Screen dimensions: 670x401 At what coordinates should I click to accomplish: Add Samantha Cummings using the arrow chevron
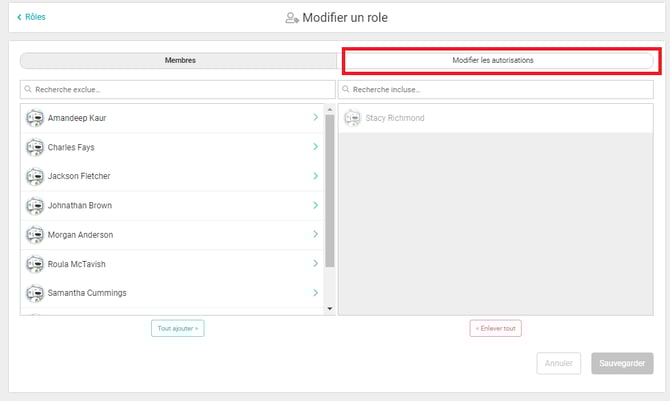(315, 293)
